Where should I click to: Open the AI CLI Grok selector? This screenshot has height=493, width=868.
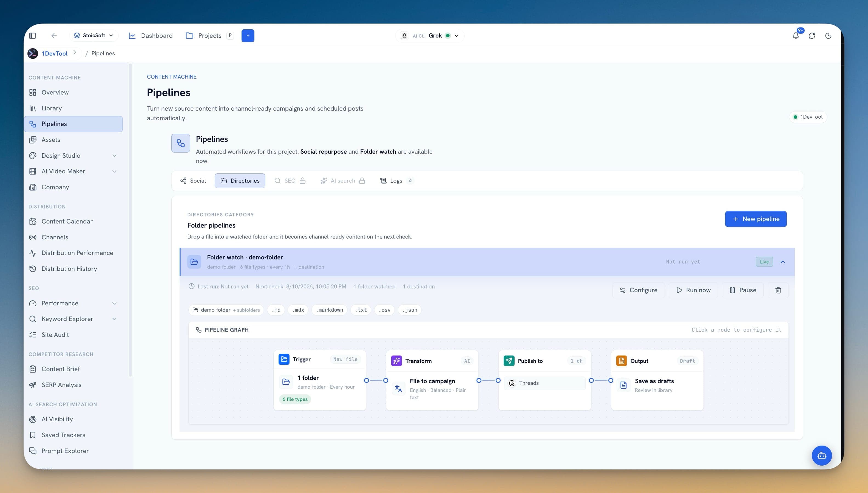tap(430, 36)
